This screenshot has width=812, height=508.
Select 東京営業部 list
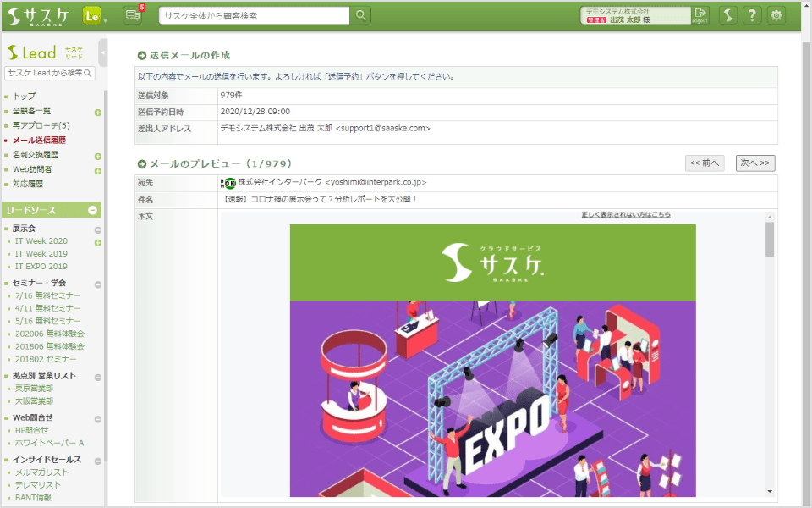34,389
